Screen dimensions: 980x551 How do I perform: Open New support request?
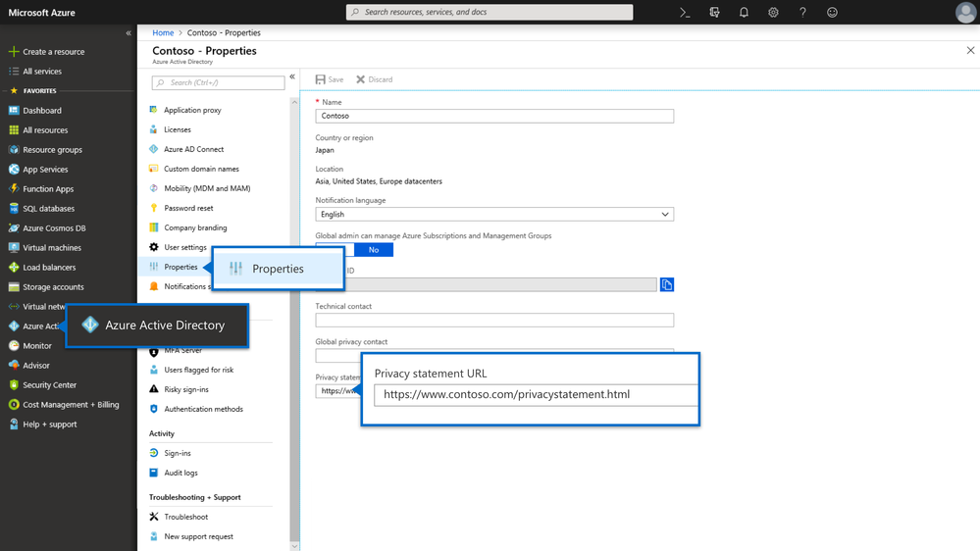click(191, 536)
